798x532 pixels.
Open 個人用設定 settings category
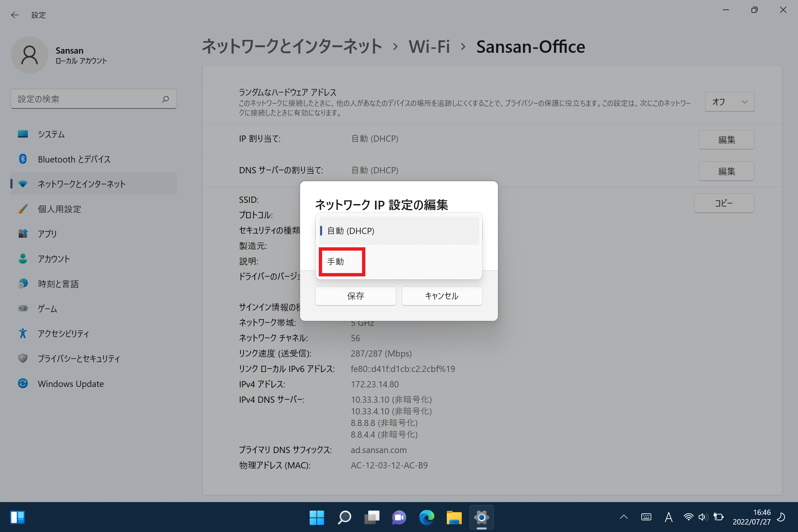click(x=94, y=209)
